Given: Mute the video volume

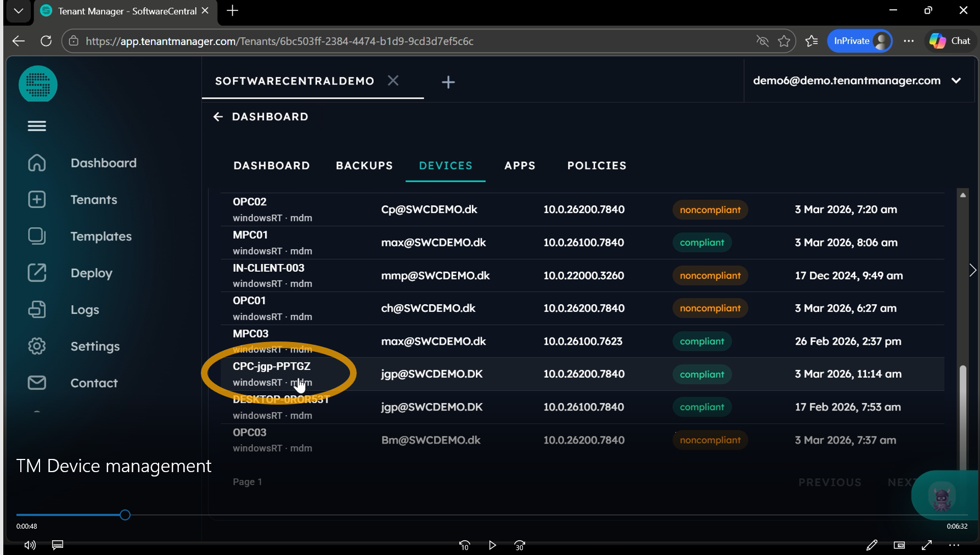Looking at the screenshot, I should click(x=30, y=545).
